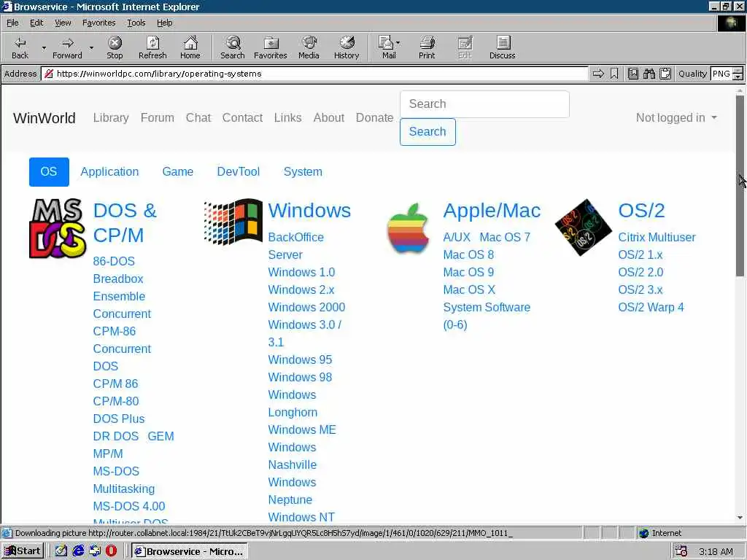This screenshot has width=747, height=560.
Task: Open the Windows 98 link
Action: [x=300, y=377]
